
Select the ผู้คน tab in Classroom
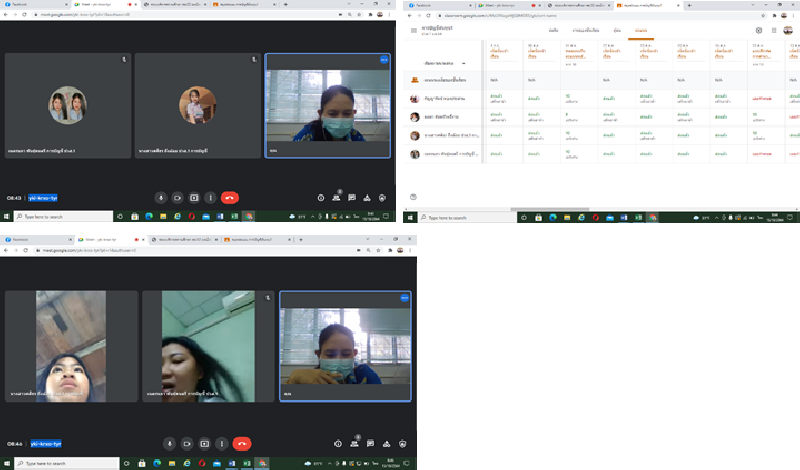[x=617, y=31]
